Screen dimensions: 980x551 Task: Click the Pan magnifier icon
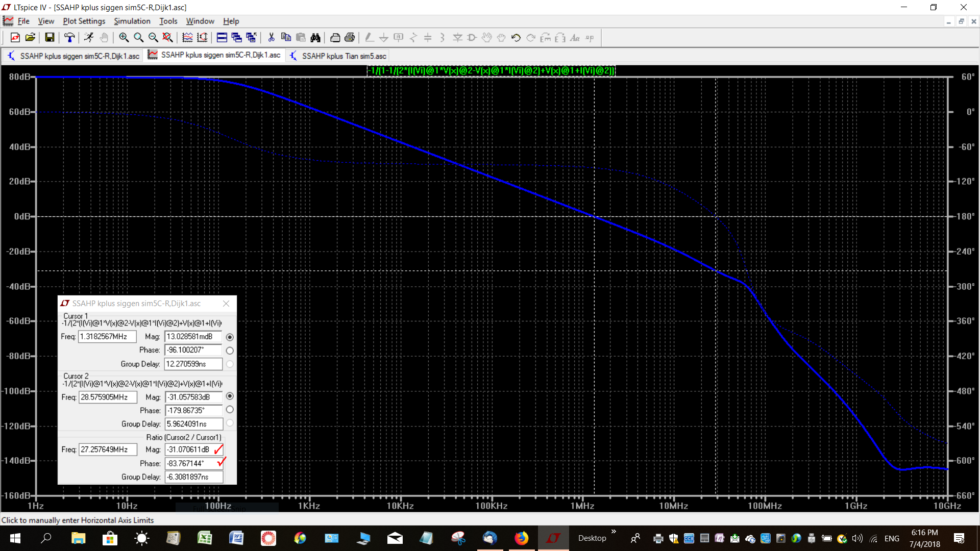click(x=138, y=37)
